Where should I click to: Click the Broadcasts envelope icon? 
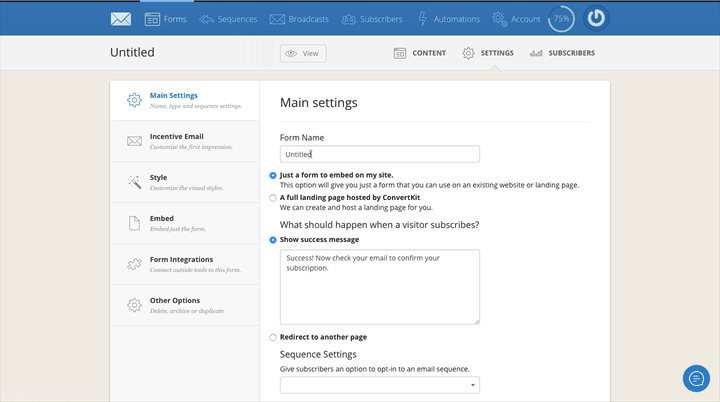tap(277, 19)
